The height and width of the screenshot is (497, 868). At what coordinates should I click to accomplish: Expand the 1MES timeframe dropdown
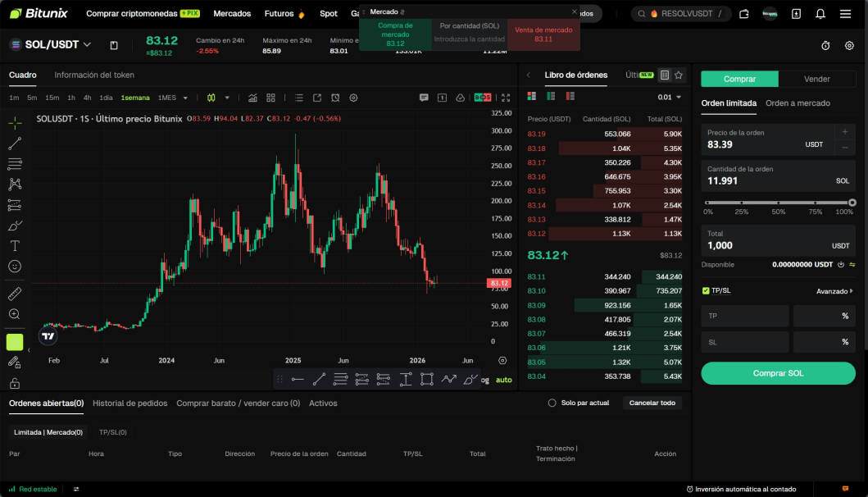coord(185,98)
